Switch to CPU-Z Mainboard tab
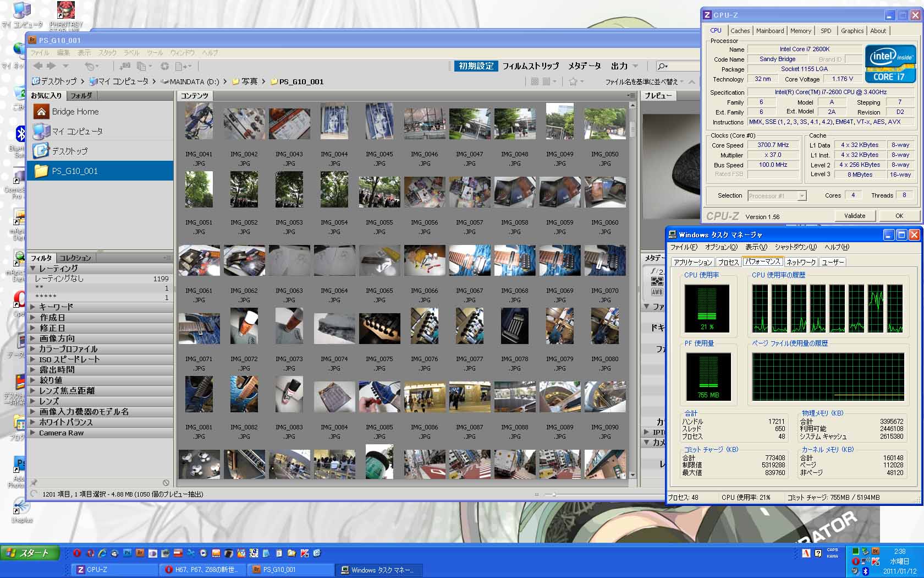 (770, 31)
